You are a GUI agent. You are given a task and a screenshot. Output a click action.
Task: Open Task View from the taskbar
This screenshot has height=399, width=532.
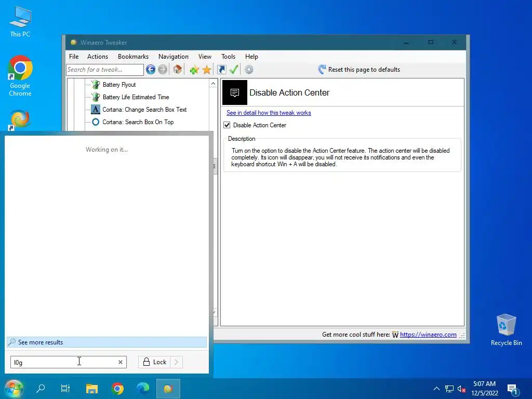[65, 388]
